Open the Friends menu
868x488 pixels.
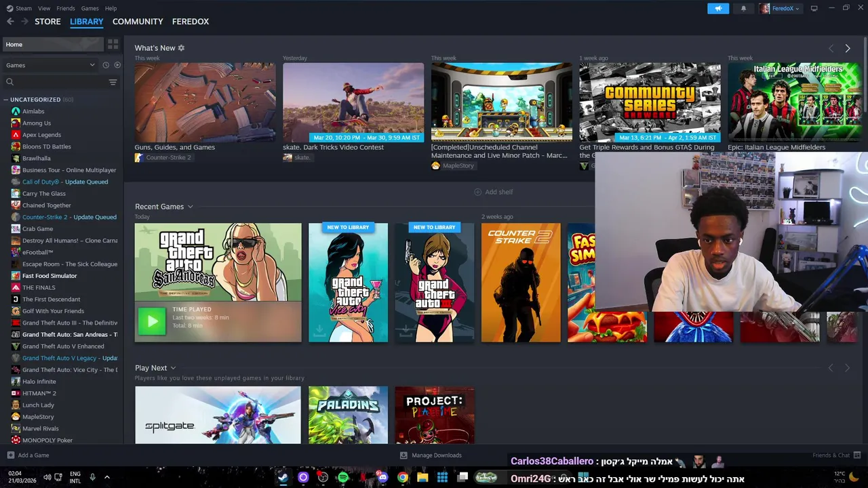[x=66, y=8]
